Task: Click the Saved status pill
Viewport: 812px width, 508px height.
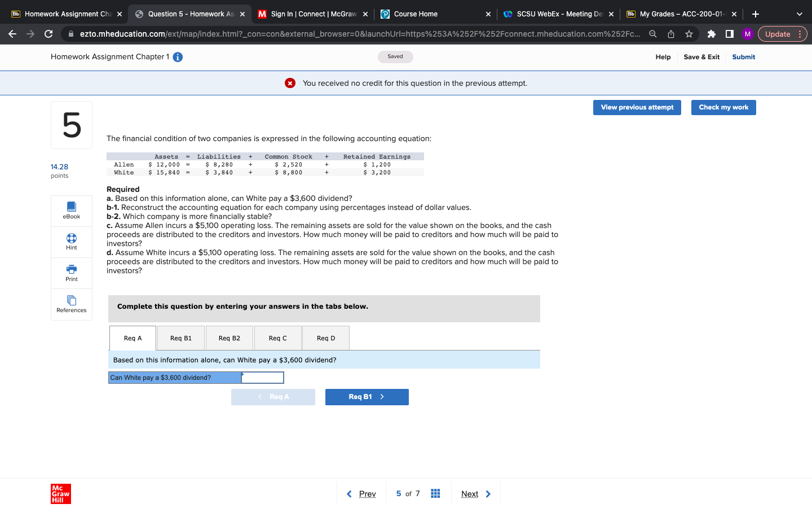Action: [x=395, y=56]
